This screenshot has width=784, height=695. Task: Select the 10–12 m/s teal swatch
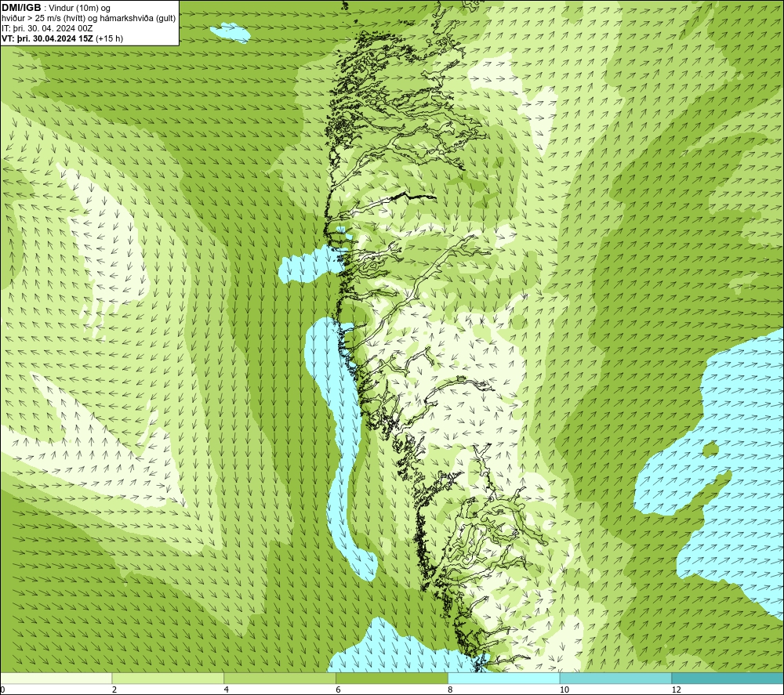point(616,678)
